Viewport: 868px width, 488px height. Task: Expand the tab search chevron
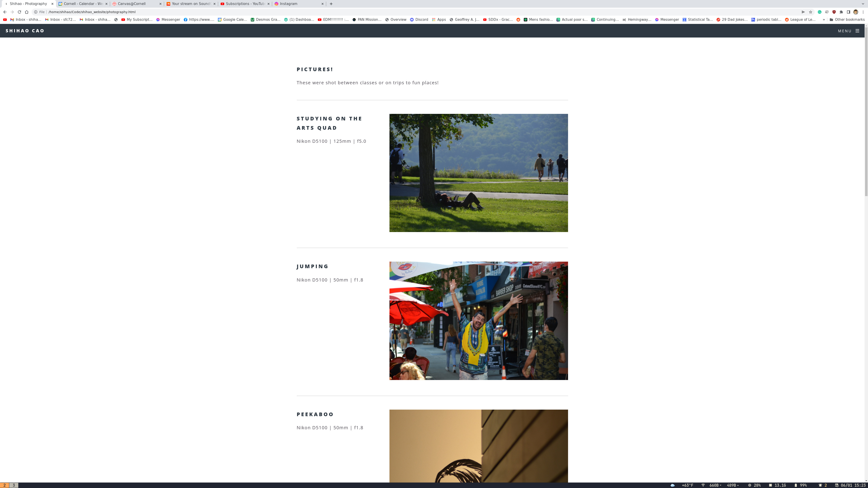click(863, 4)
